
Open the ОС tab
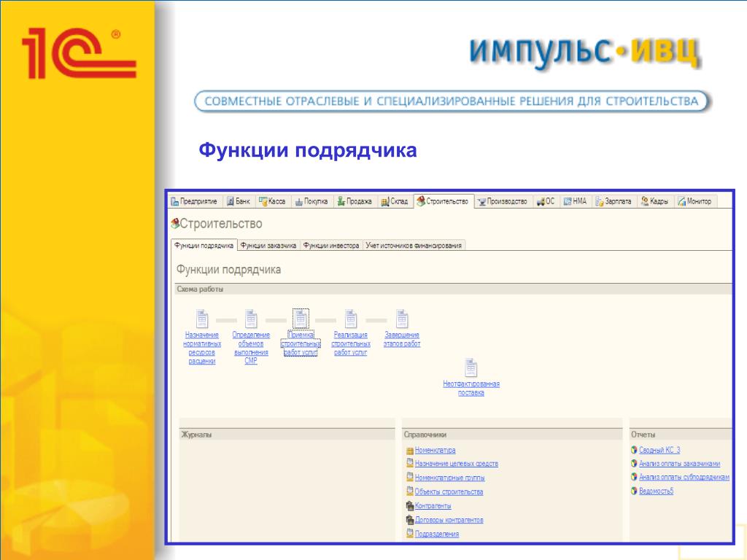546,201
